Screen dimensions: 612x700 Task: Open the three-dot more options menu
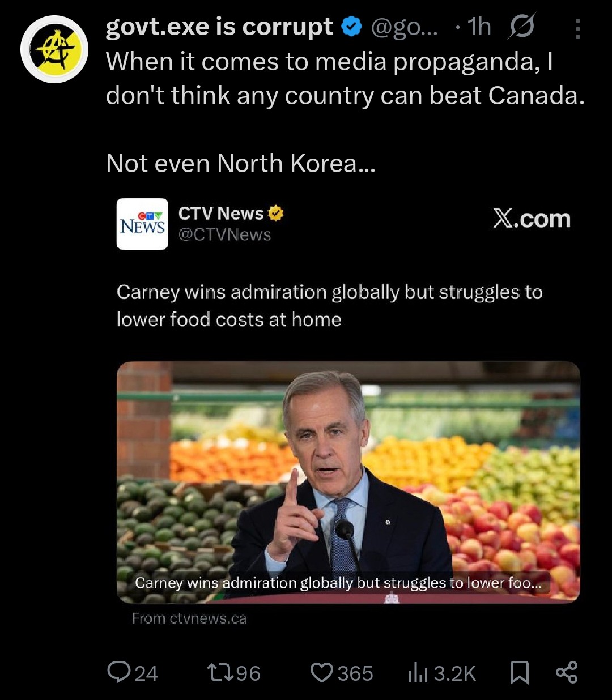(x=577, y=28)
